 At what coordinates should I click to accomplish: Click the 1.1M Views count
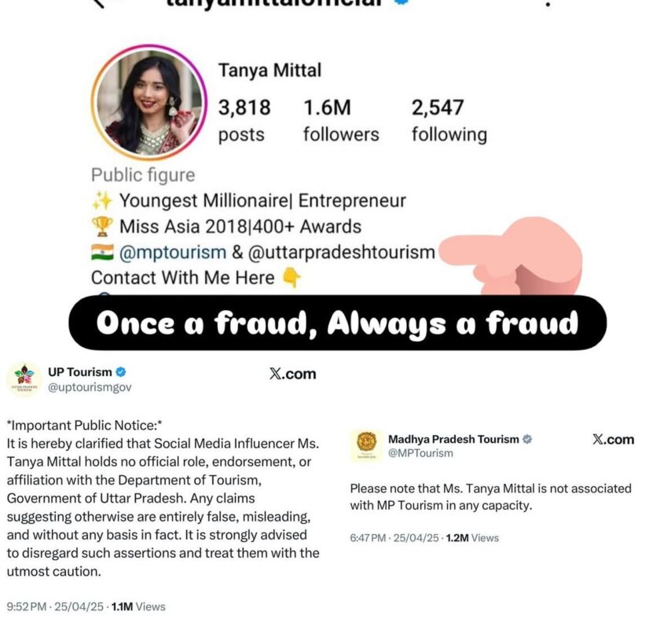point(138,606)
